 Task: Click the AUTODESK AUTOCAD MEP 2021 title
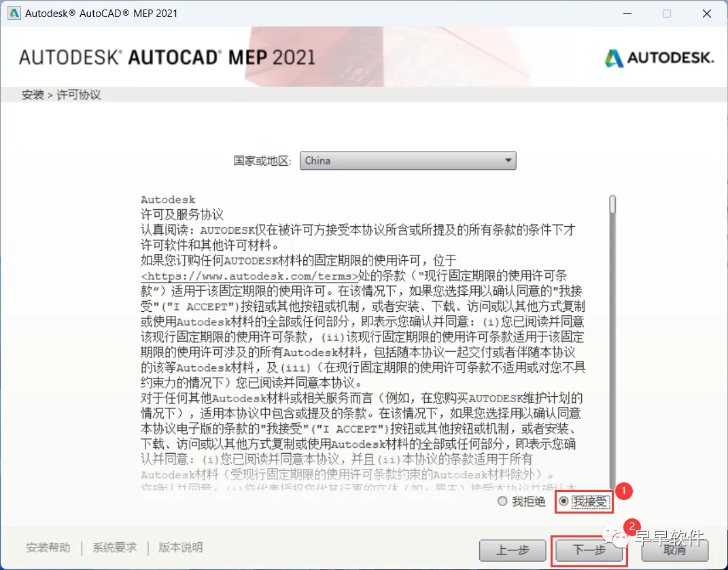(x=167, y=58)
